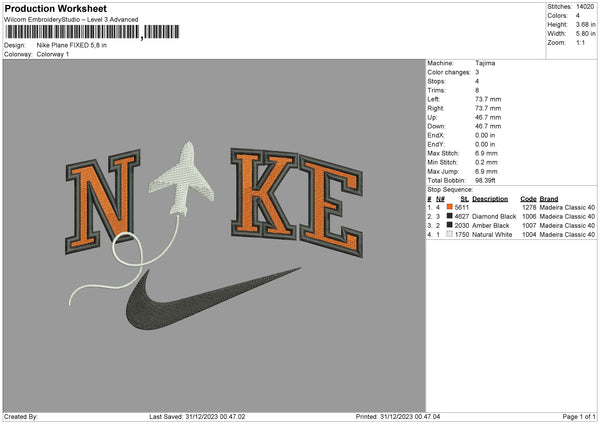Click the Zoom value 1:1
Image resolution: width=600 pixels, height=424 pixels.
click(x=580, y=42)
